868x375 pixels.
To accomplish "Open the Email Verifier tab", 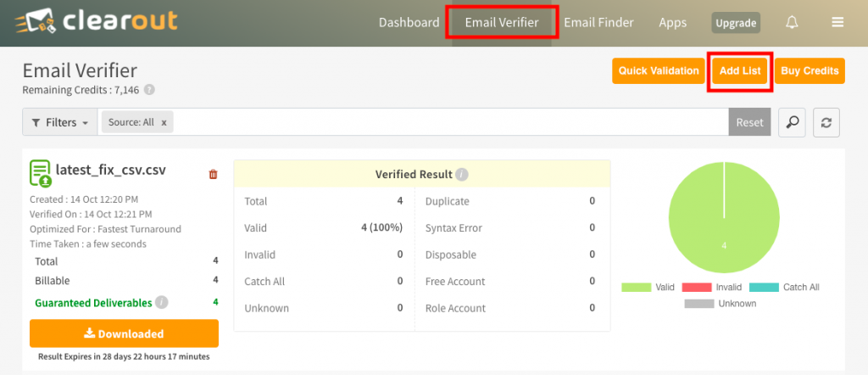I will click(502, 23).
